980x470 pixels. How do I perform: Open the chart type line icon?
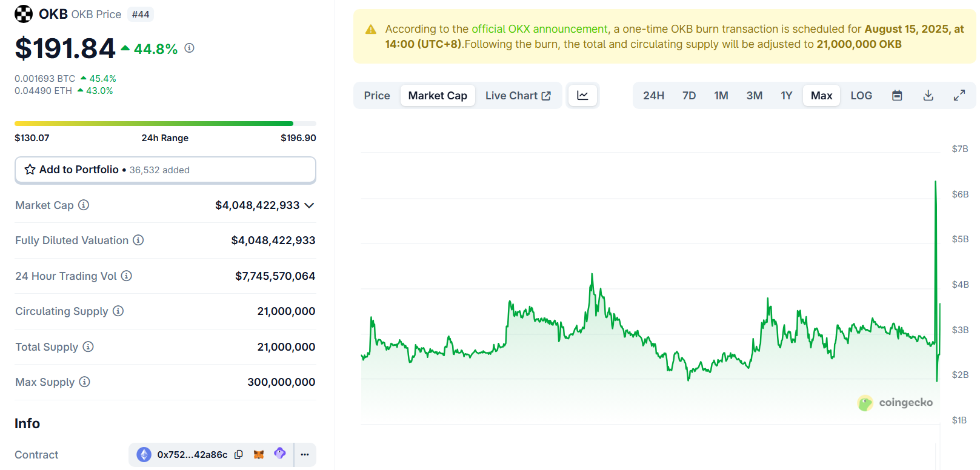582,96
